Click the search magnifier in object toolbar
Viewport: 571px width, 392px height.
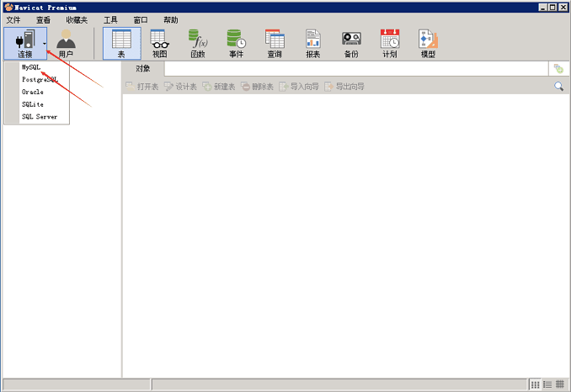tap(558, 87)
